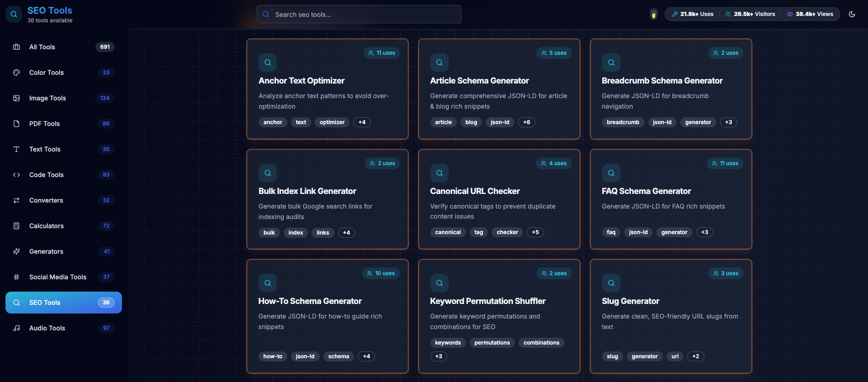
Task: Click the Converters arrows icon
Action: pos(16,200)
